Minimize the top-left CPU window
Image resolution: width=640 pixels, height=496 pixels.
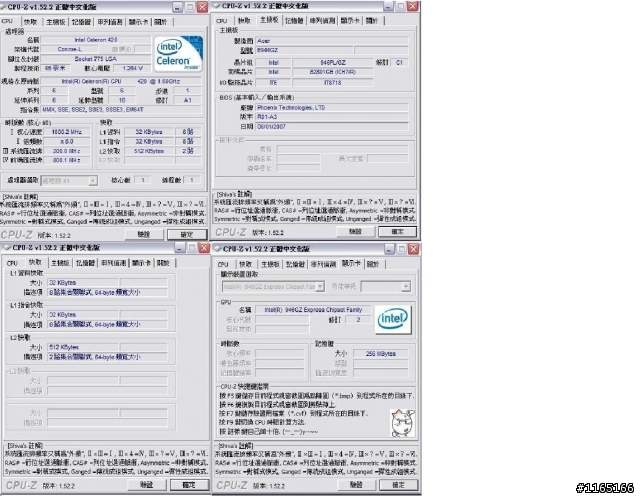[x=178, y=7]
